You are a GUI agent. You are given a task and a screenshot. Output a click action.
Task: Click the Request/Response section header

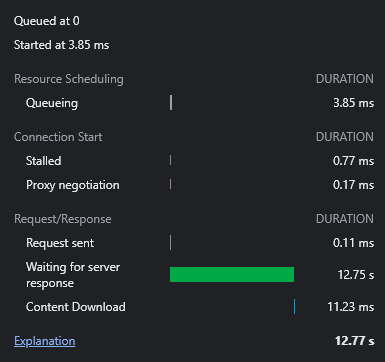63,219
